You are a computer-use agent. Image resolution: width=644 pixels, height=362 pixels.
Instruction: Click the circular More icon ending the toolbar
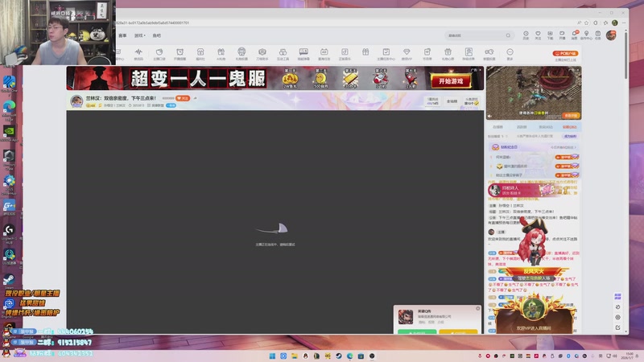pos(510,52)
